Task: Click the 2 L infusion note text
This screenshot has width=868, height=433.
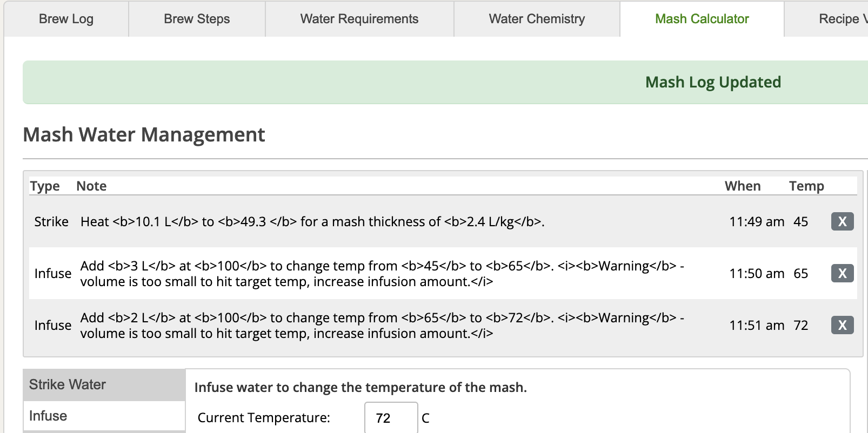Action: click(x=382, y=326)
